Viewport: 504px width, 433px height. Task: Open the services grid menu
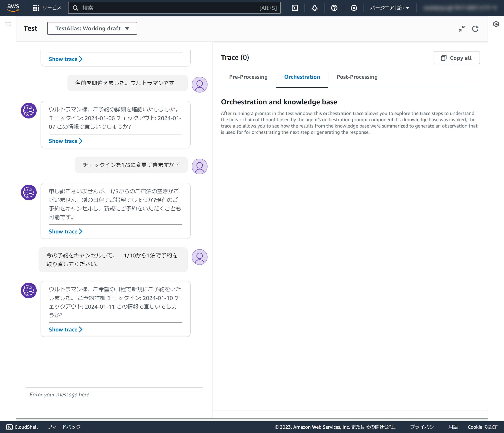point(36,8)
